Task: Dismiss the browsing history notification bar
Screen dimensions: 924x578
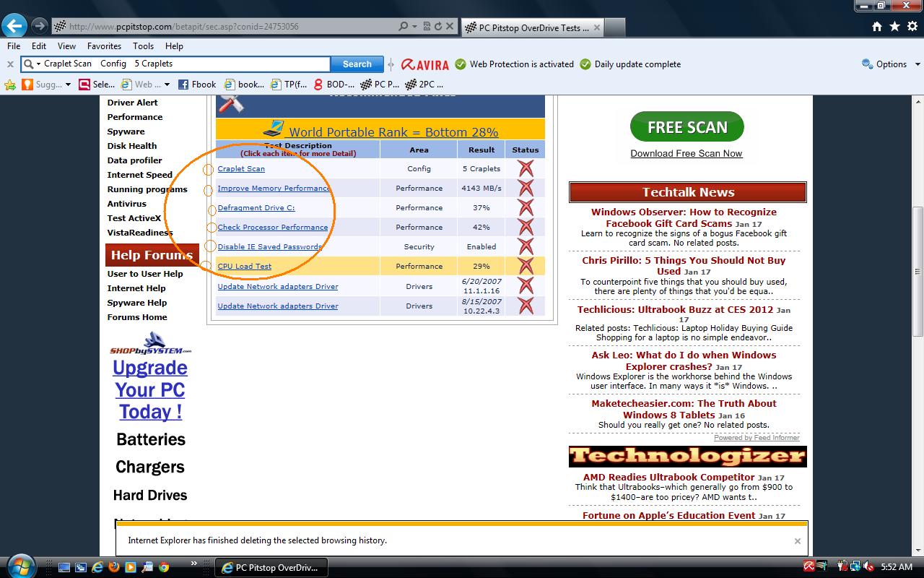Action: click(x=798, y=540)
